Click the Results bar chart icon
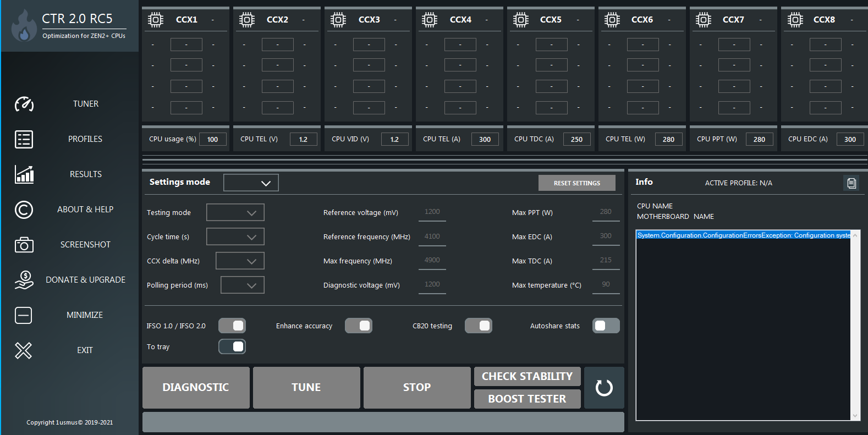 click(x=24, y=174)
